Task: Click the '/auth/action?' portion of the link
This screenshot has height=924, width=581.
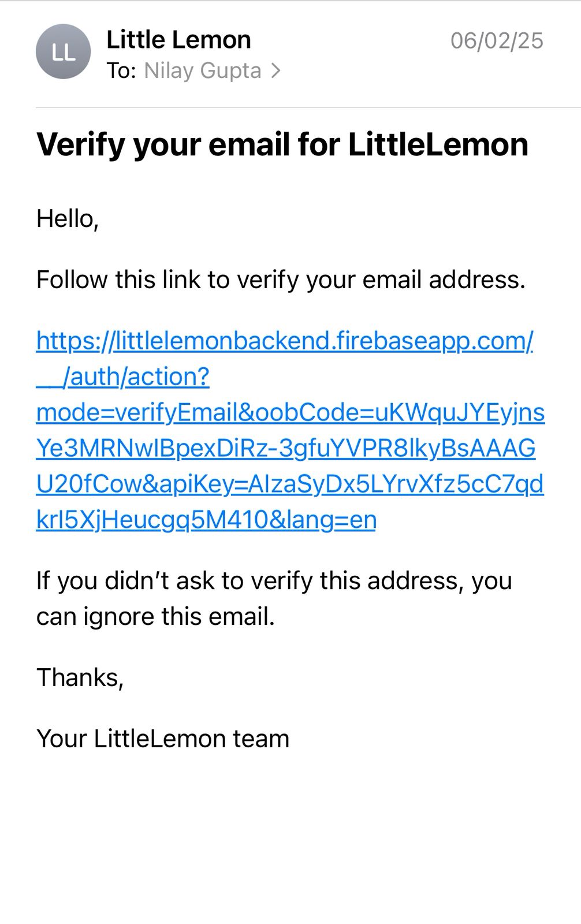Action: [136, 377]
